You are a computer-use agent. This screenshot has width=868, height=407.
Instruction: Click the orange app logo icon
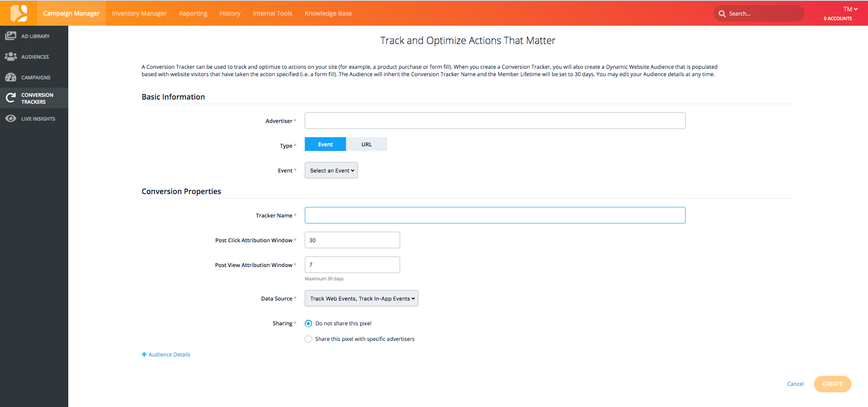click(x=19, y=13)
